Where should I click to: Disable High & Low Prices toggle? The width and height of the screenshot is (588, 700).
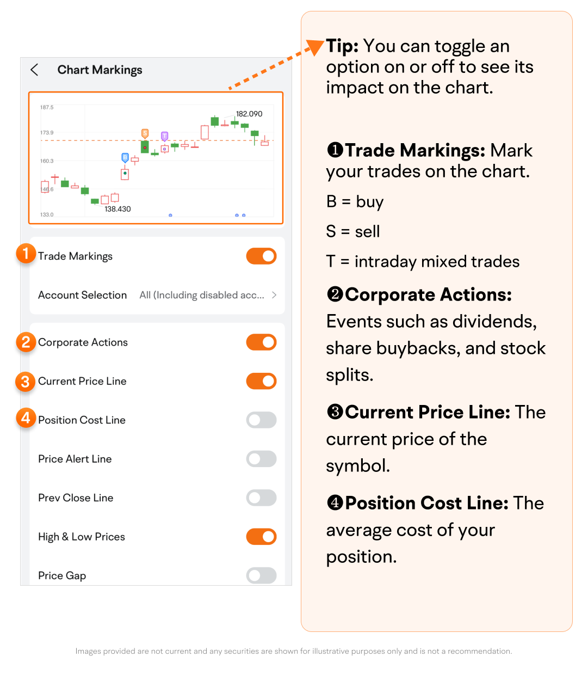pyautogui.click(x=261, y=537)
